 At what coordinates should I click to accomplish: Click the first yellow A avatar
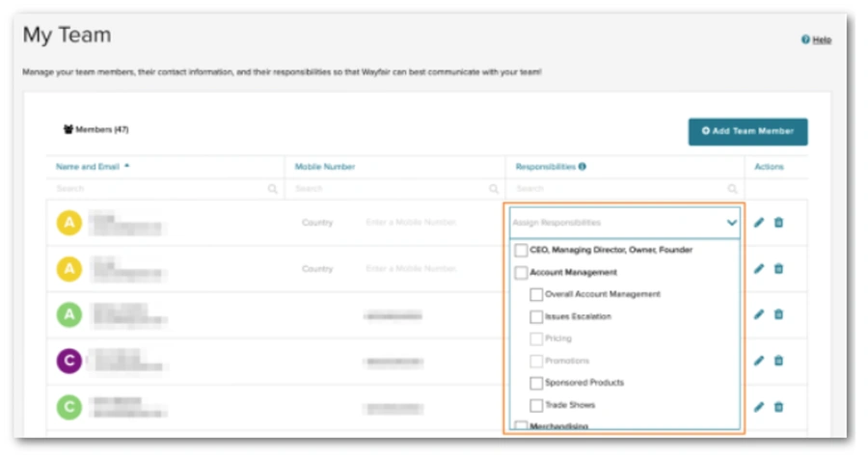point(69,223)
